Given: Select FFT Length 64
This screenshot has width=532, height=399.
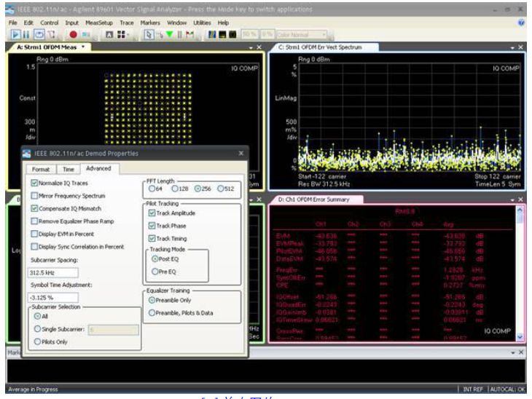Looking at the screenshot, I should coord(152,189).
